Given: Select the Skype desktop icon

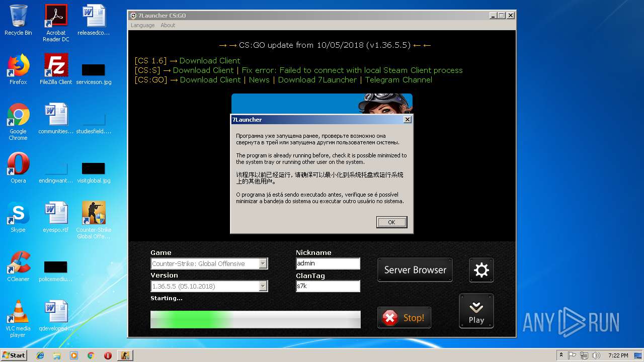Looking at the screenshot, I should click(x=18, y=217).
